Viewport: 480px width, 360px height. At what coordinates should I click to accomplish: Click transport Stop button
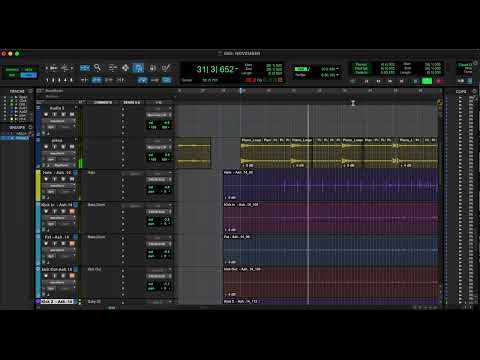click(415, 81)
